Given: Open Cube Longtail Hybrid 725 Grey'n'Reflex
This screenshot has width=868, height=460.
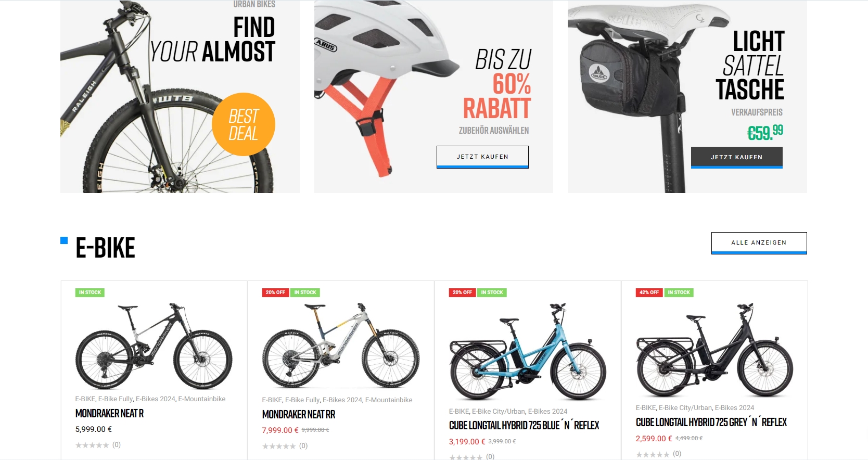Looking at the screenshot, I should pos(711,423).
